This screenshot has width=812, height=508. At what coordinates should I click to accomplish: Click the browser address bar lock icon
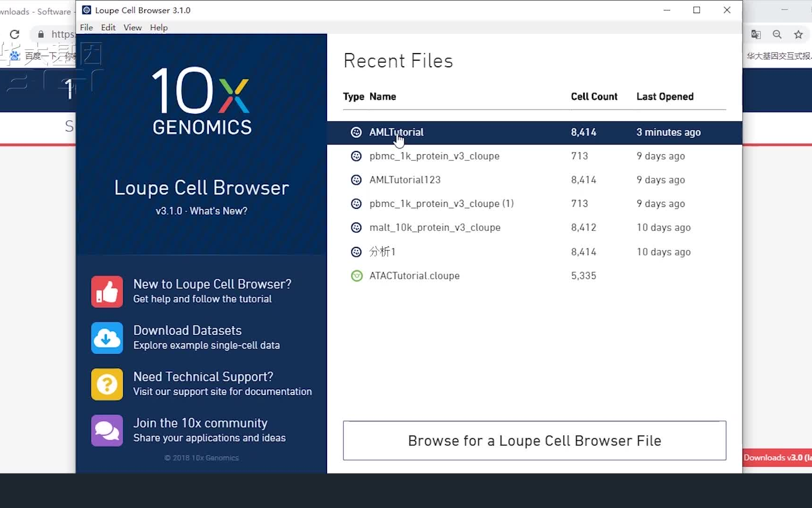click(41, 34)
